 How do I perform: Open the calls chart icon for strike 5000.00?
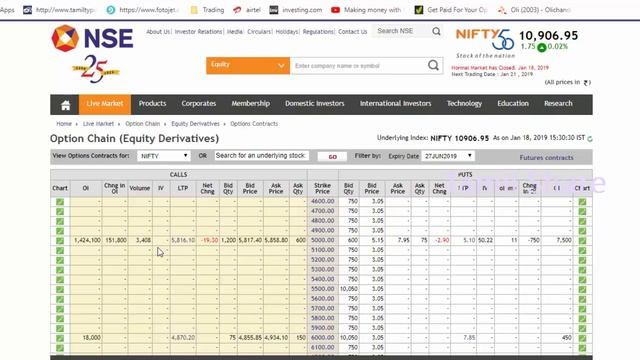[x=60, y=240]
